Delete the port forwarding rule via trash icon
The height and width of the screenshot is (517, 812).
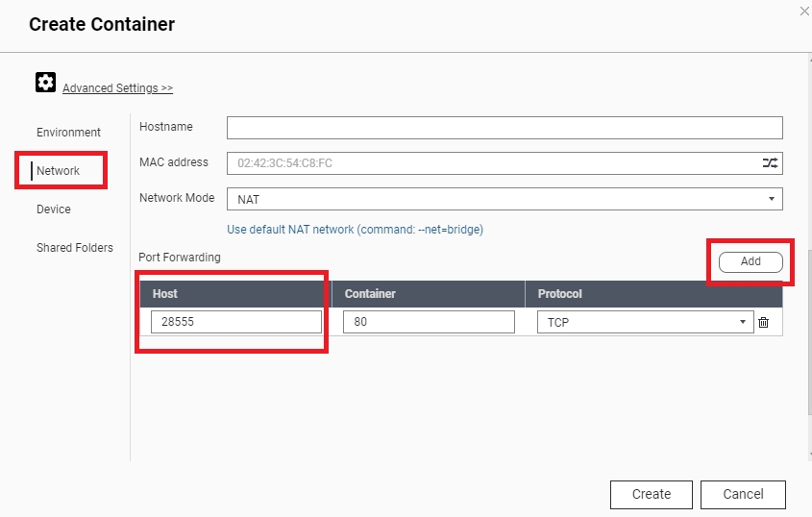coord(764,323)
